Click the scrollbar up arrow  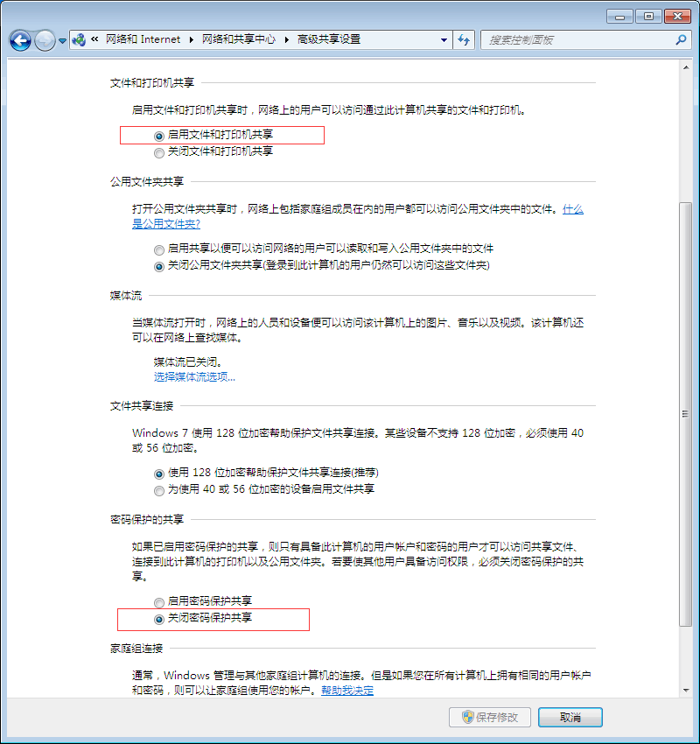click(x=686, y=68)
